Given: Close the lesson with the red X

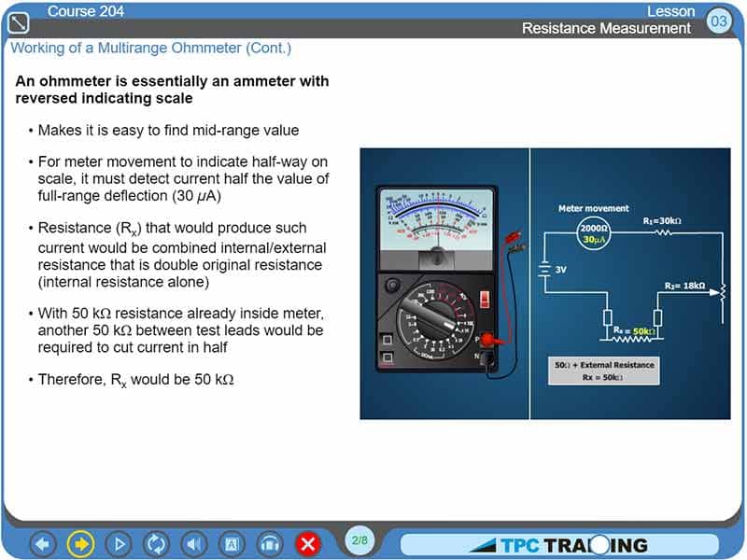Looking at the screenshot, I should 308,544.
